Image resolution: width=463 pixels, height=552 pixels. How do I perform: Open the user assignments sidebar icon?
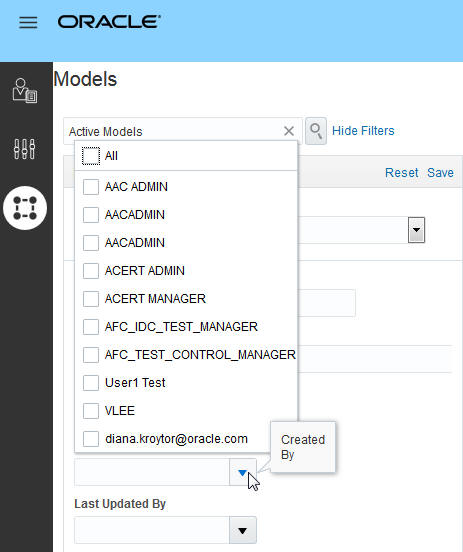click(x=25, y=90)
